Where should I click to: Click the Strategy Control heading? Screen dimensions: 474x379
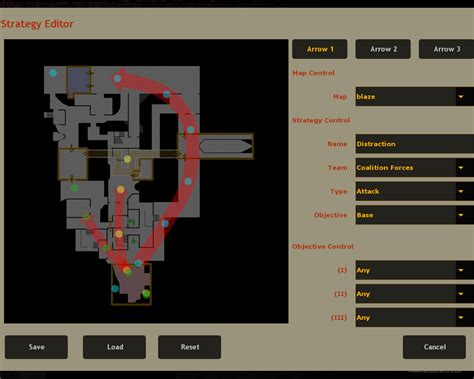point(321,120)
